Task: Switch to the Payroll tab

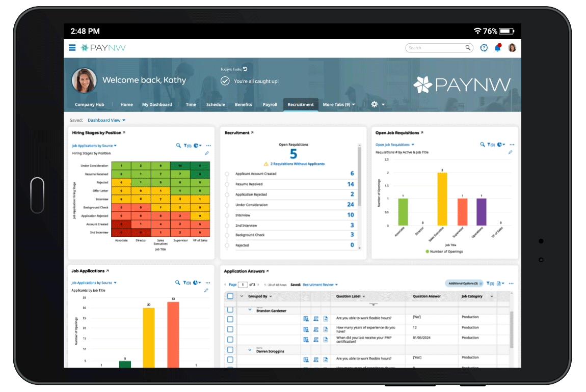Action: [x=270, y=104]
